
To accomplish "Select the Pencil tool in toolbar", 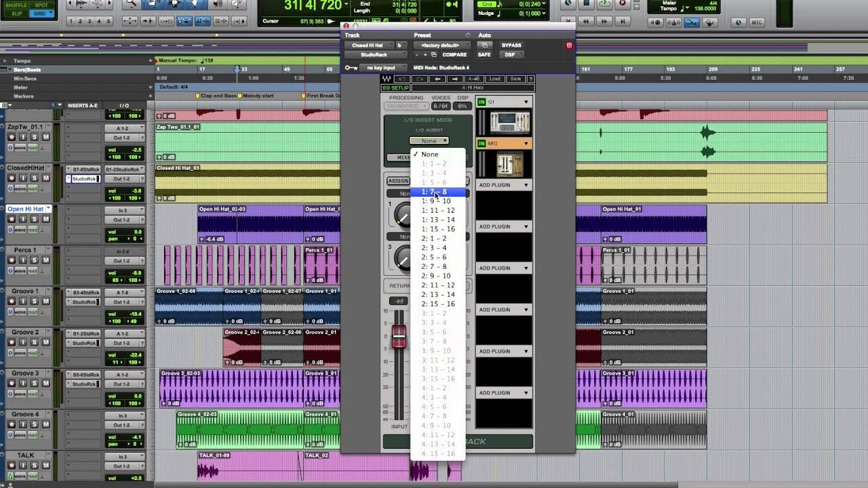I will click(237, 3).
